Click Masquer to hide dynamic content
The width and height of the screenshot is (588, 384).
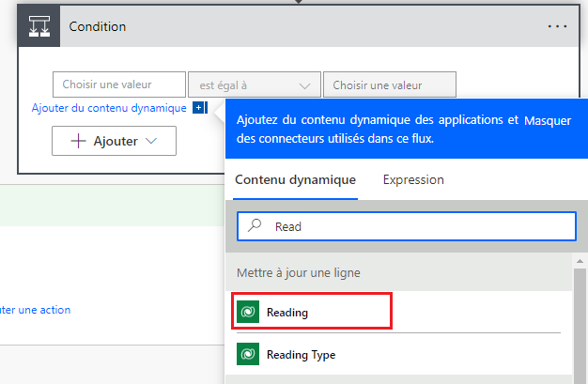tap(548, 121)
